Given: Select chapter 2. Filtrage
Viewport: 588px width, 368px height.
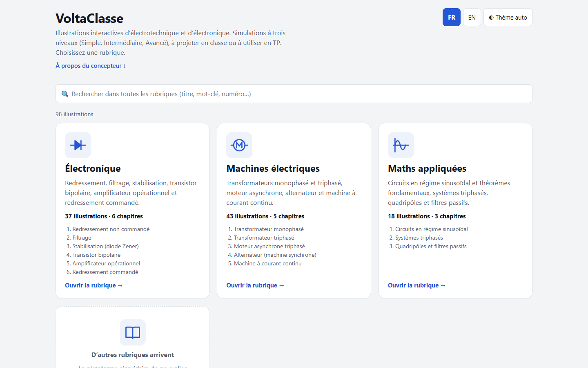Looking at the screenshot, I should pos(79,238).
